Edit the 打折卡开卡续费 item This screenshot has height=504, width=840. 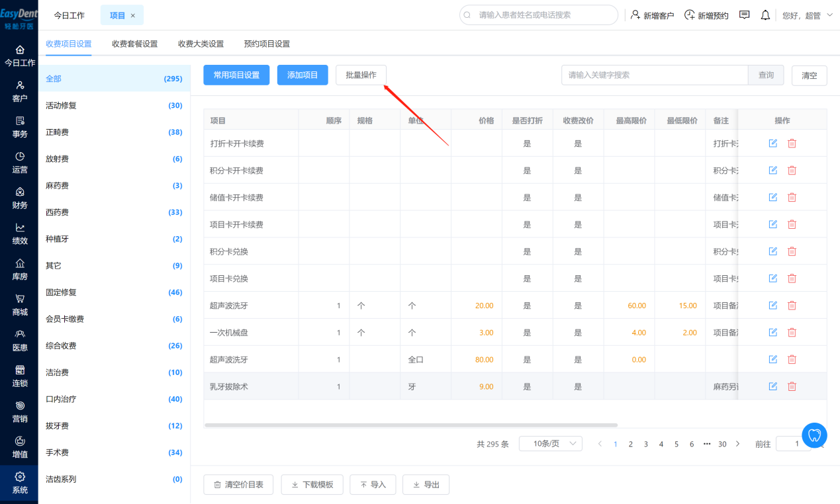(x=772, y=144)
